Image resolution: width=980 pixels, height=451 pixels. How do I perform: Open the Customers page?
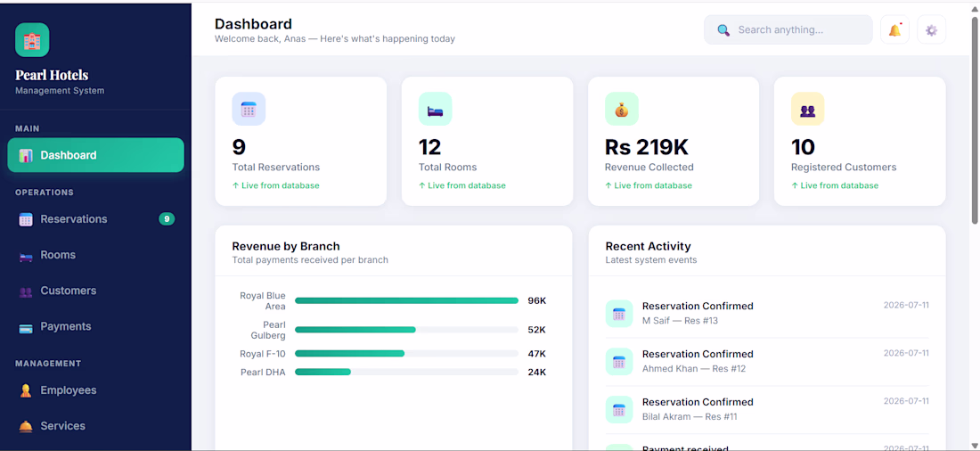pyautogui.click(x=95, y=291)
